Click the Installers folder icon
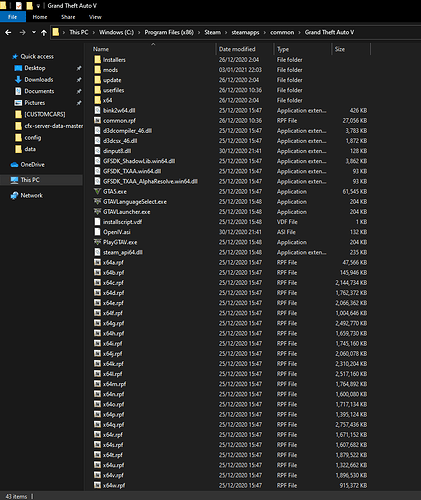The height and width of the screenshot is (500, 421). click(97, 60)
